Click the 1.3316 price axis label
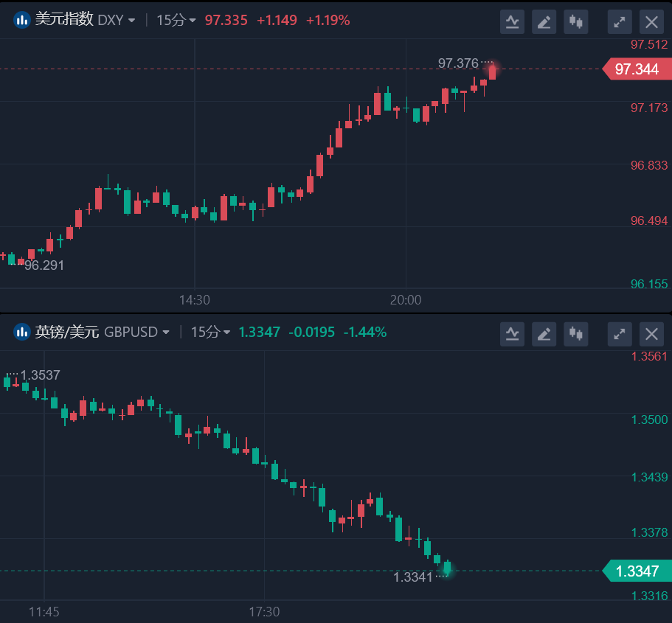 [649, 596]
